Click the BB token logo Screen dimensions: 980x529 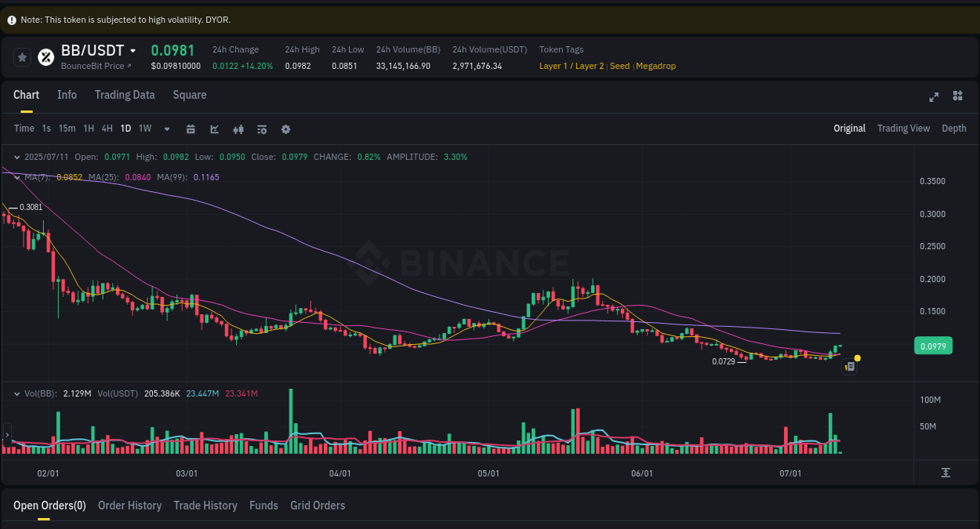click(x=45, y=57)
